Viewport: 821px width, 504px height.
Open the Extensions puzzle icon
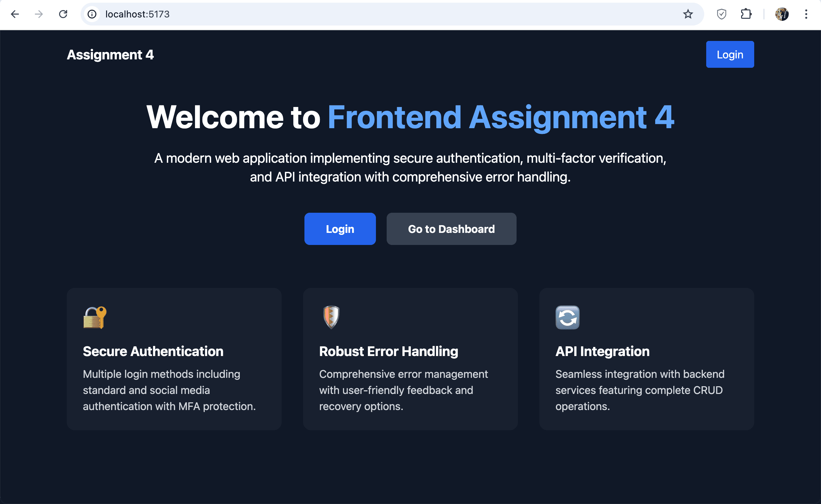point(746,14)
